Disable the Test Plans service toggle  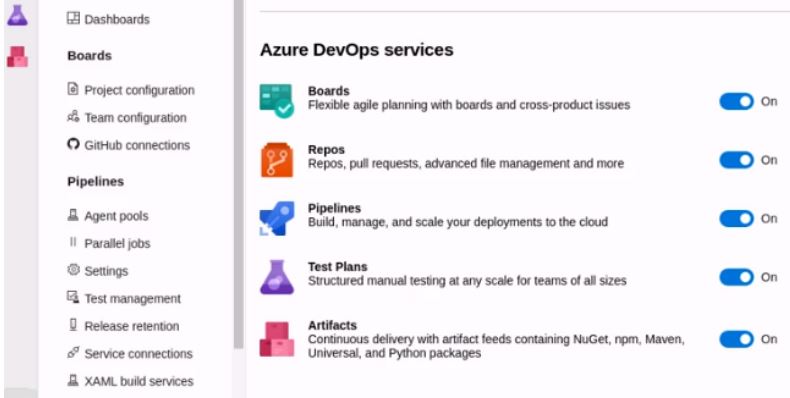click(736, 277)
